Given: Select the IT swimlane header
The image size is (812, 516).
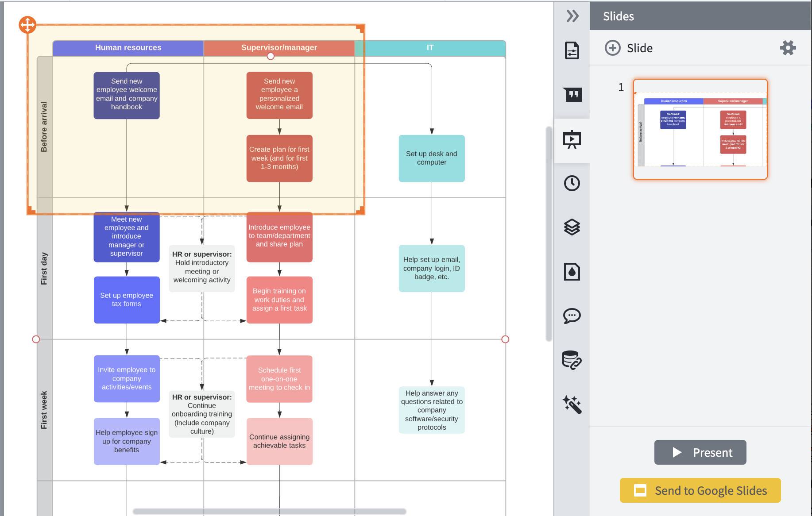Looking at the screenshot, I should (x=430, y=48).
